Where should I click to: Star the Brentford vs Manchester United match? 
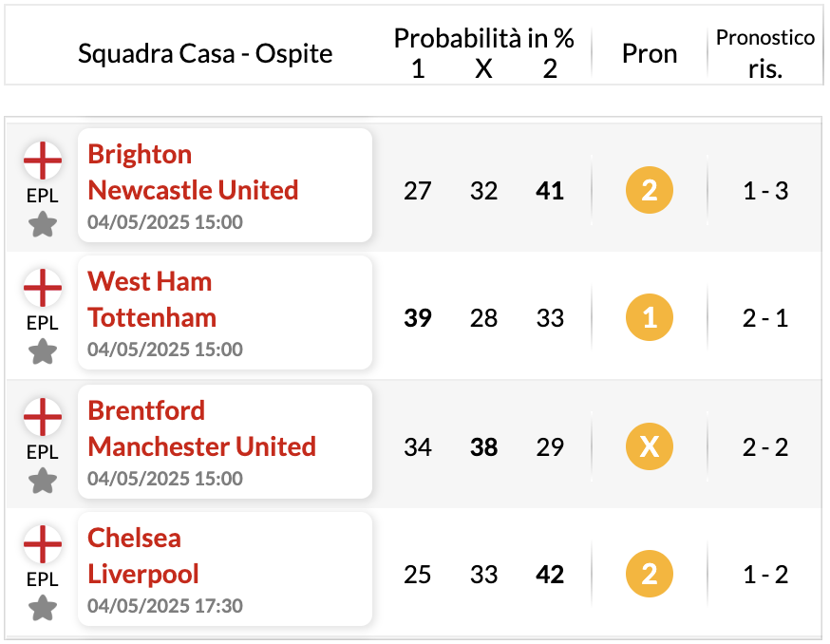(43, 481)
